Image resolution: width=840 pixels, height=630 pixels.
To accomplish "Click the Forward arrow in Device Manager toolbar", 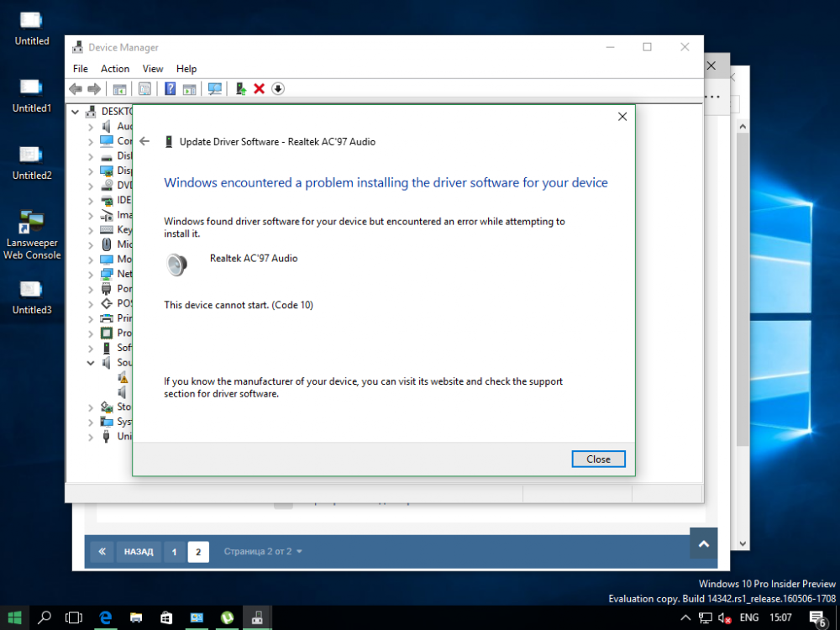I will [x=94, y=89].
